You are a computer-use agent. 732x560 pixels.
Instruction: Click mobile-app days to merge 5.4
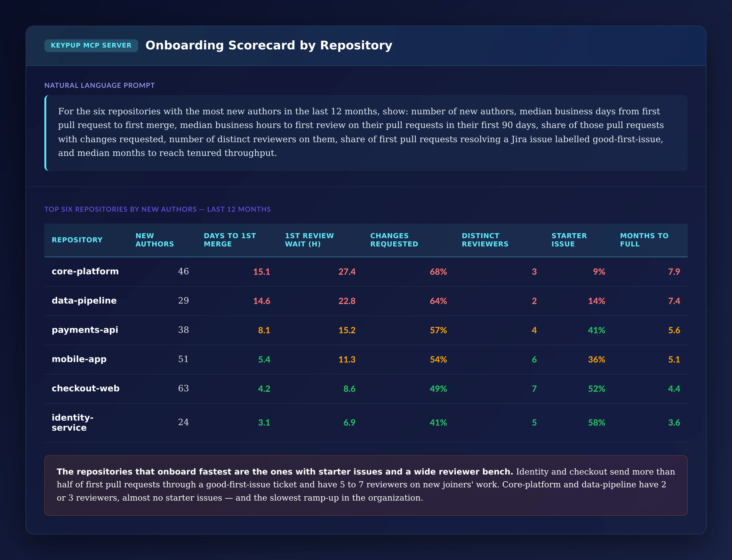tap(264, 360)
